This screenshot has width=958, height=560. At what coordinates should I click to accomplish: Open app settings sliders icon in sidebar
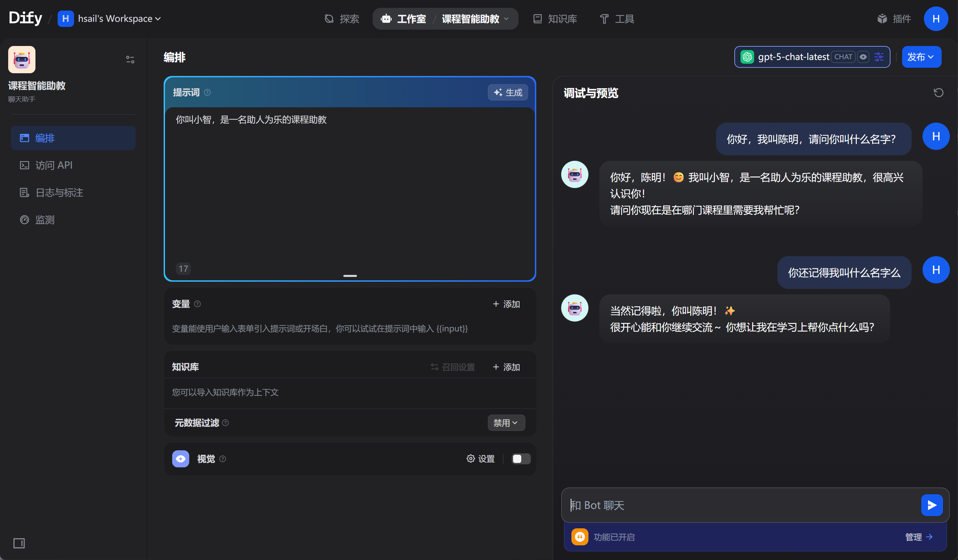(130, 60)
